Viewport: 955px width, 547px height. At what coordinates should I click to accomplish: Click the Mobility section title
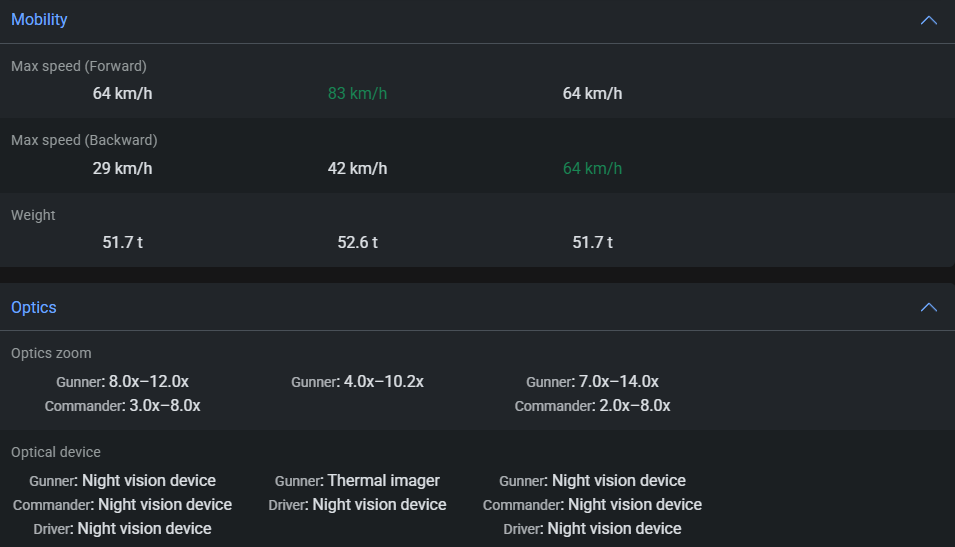pos(39,20)
